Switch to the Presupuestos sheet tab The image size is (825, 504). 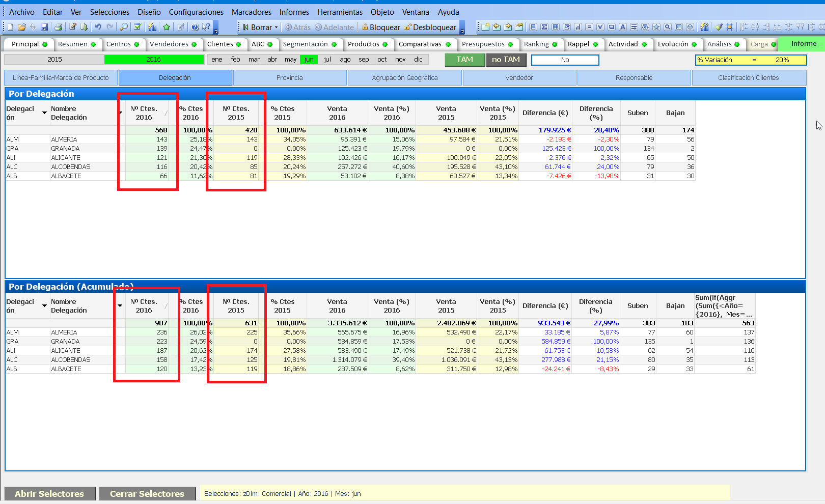(488, 44)
